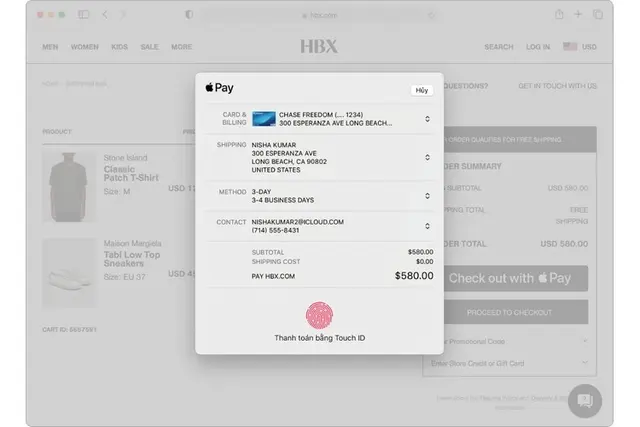Click the GET IN TOUCH WITH US link
Viewport: 640px width, 427px height.
pyautogui.click(x=558, y=86)
